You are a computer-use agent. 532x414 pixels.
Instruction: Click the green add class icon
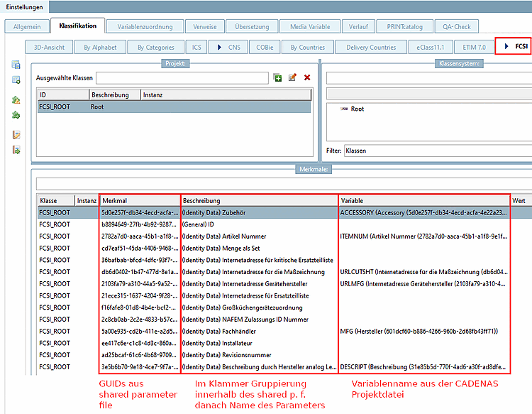(278, 77)
